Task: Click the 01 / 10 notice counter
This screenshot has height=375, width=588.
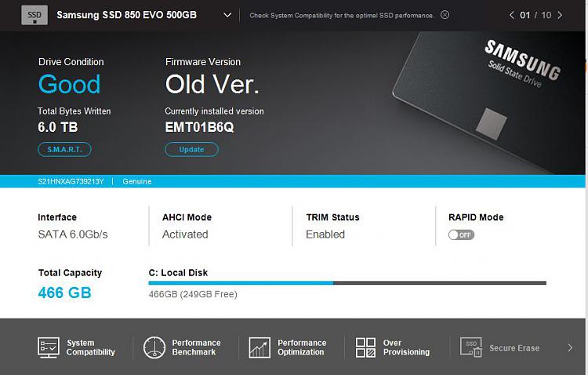Action: [x=535, y=15]
